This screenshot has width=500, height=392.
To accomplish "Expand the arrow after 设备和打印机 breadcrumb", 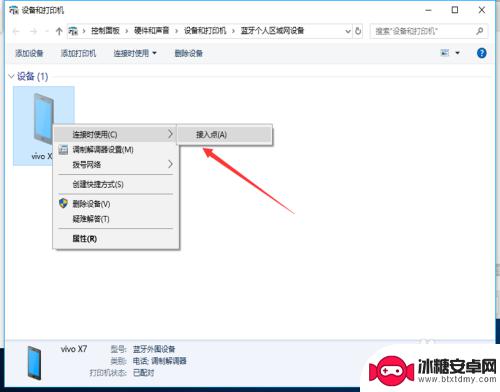I will pos(233,31).
